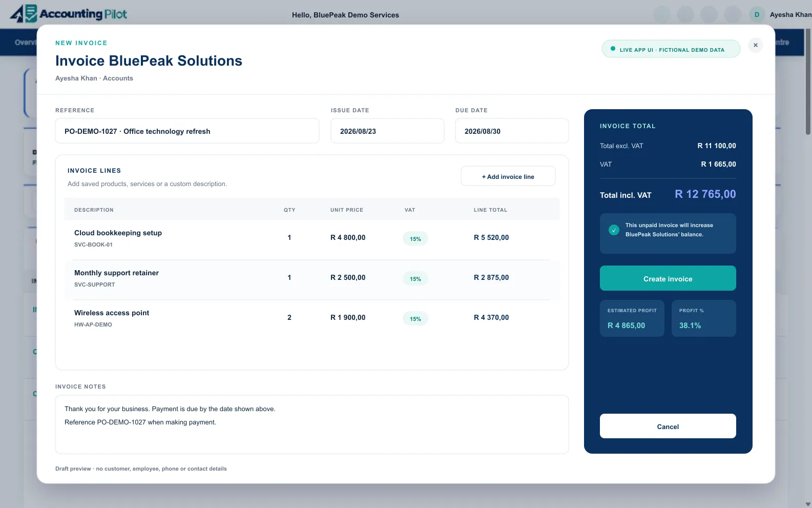Click the Issue Date field 2026/08/23

387,131
